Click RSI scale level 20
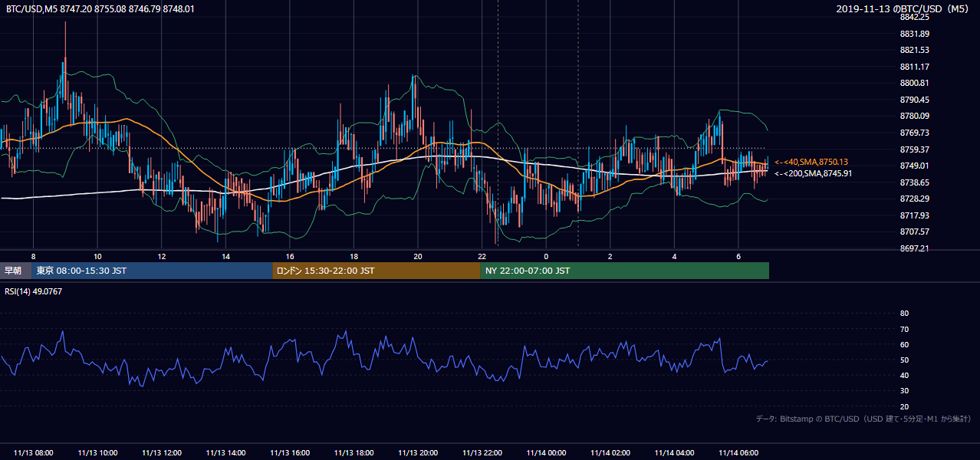 [x=904, y=406]
